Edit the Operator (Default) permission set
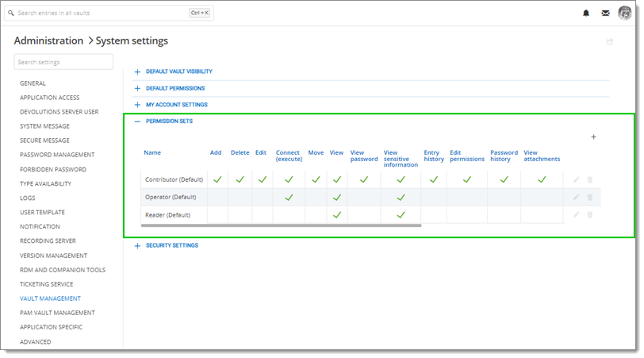 tap(577, 198)
